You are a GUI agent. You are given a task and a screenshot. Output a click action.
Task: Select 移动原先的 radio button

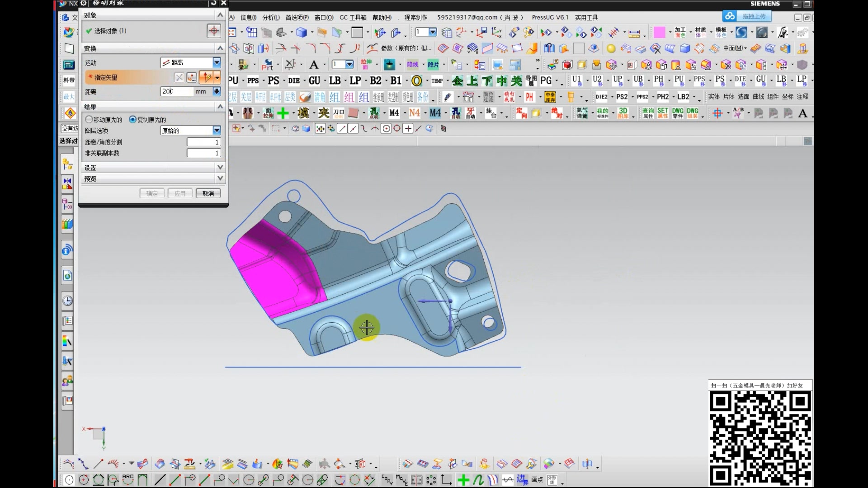(89, 119)
